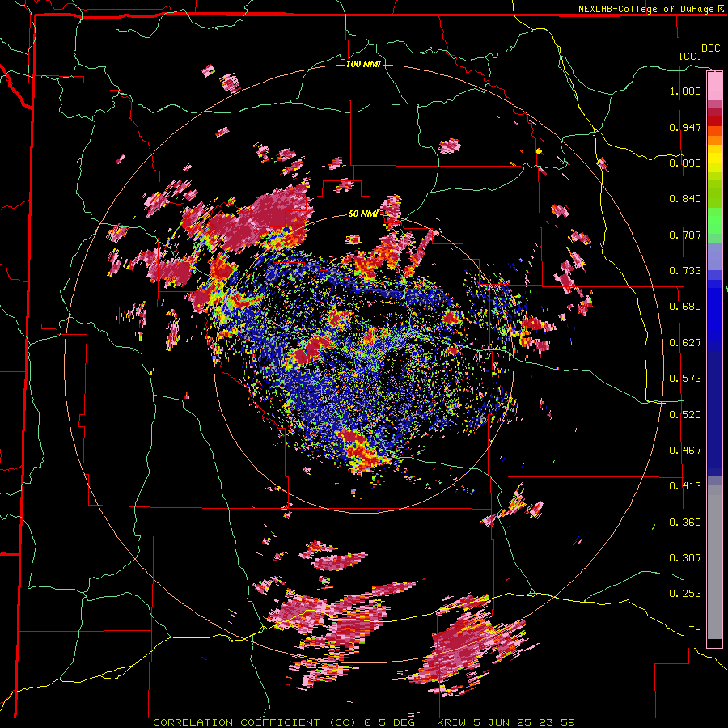Click the 0.680 color scale value
Image resolution: width=728 pixels, height=728 pixels.
(685, 307)
